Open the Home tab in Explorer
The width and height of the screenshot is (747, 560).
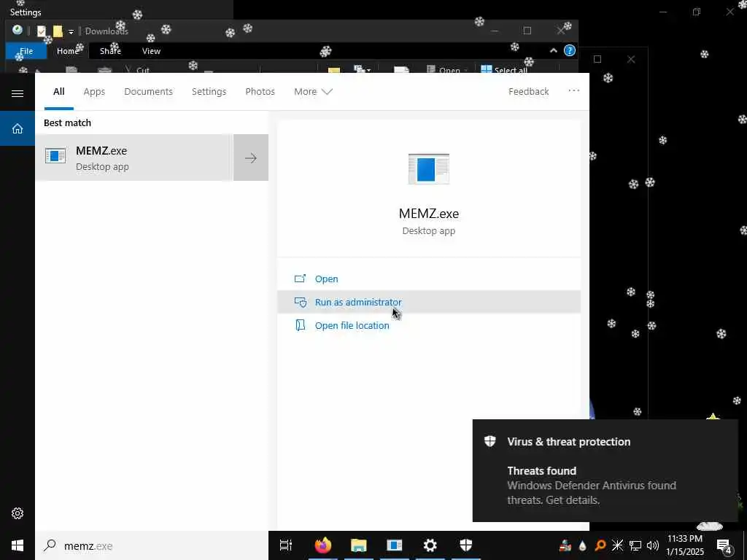click(x=68, y=51)
